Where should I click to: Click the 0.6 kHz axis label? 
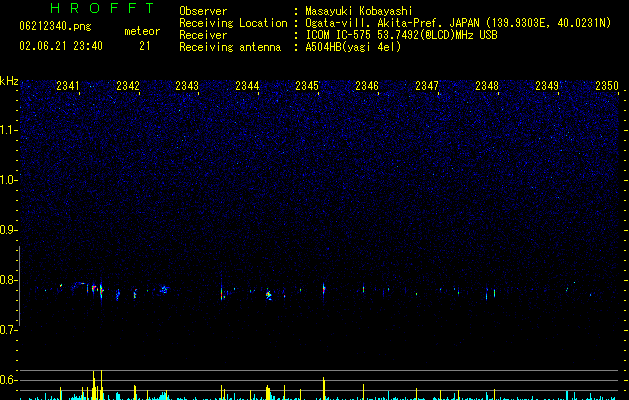tap(9, 380)
